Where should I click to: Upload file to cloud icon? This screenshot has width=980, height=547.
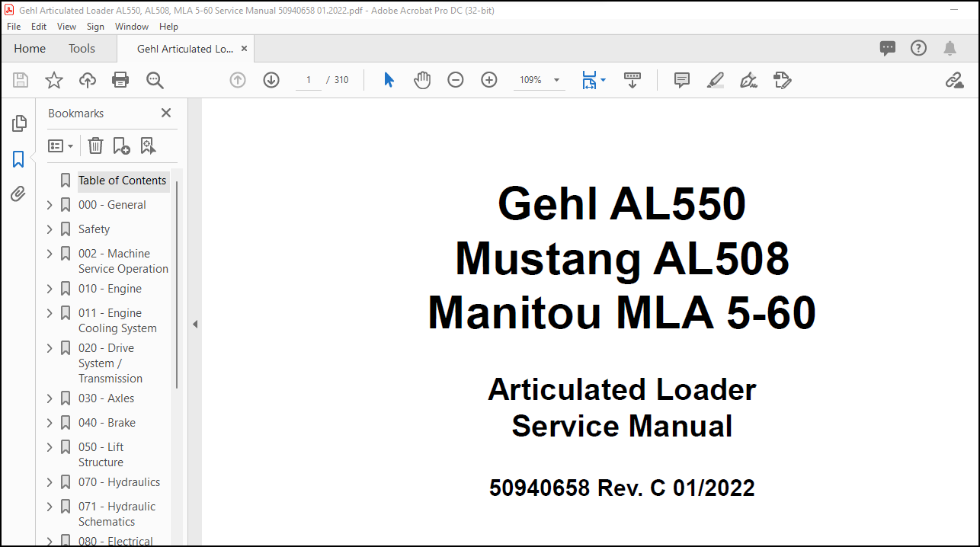pyautogui.click(x=88, y=80)
